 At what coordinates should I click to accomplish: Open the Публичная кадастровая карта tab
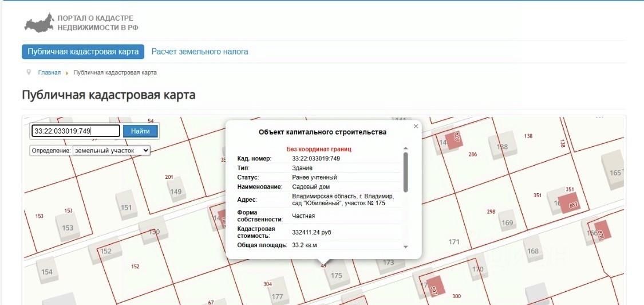83,52
